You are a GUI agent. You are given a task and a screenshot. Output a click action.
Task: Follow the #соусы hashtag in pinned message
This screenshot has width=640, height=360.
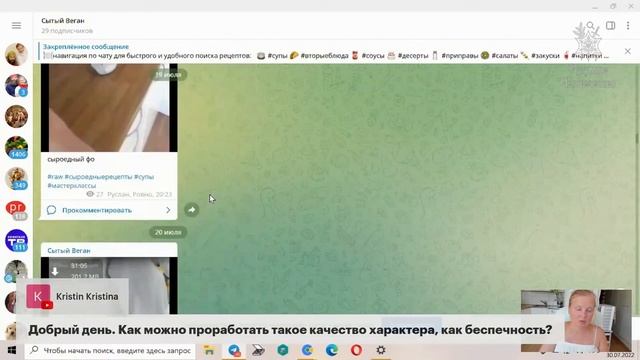click(373, 56)
